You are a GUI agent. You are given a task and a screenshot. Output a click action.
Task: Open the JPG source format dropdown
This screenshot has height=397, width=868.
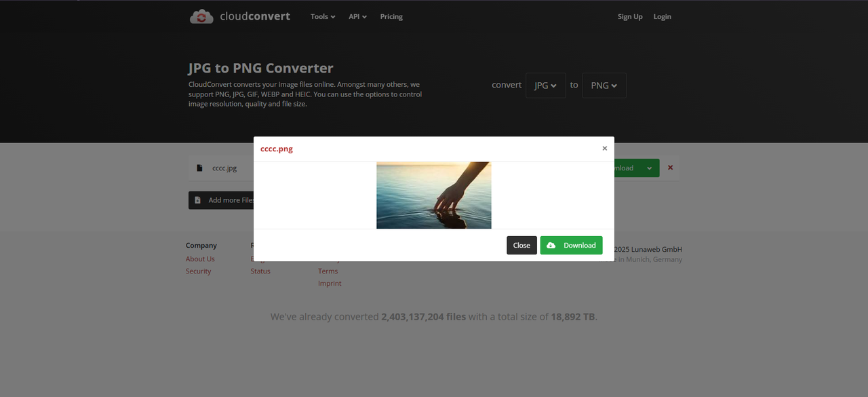click(x=545, y=86)
